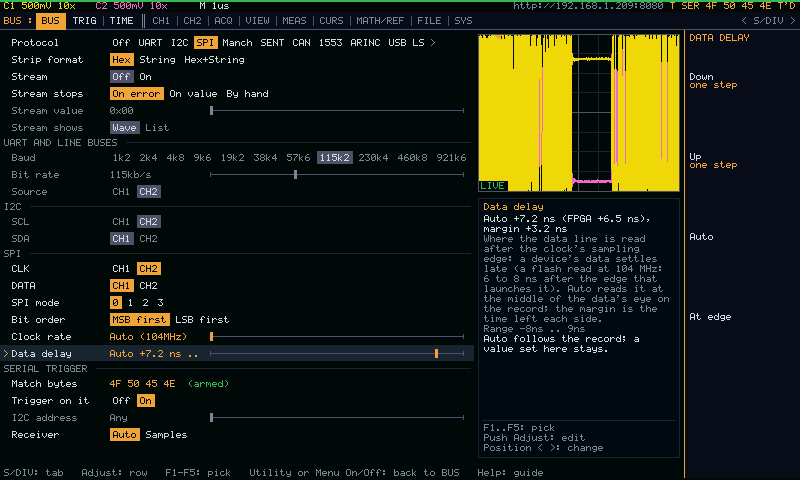
Task: Select 230k4 baud rate
Action: [x=373, y=158]
